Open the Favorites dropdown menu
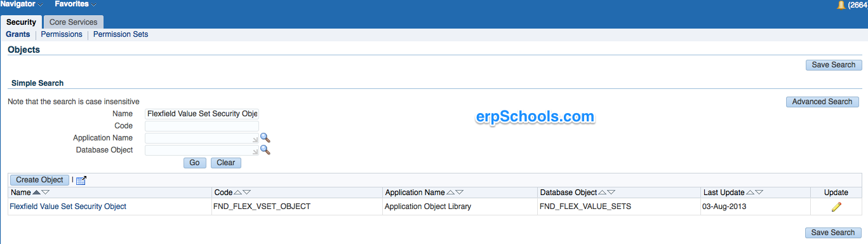The image size is (868, 244). [x=76, y=4]
